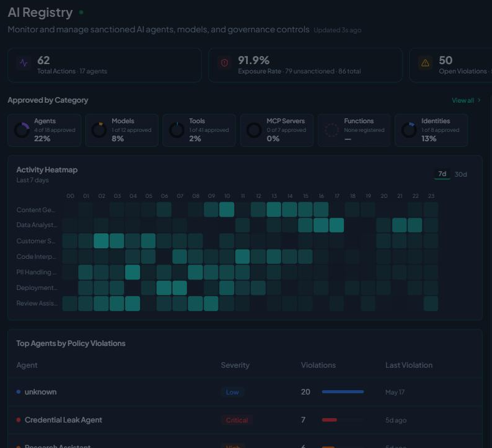This screenshot has height=448, width=492.
Task: Select the 7d heatmap range
Action: pos(442,174)
